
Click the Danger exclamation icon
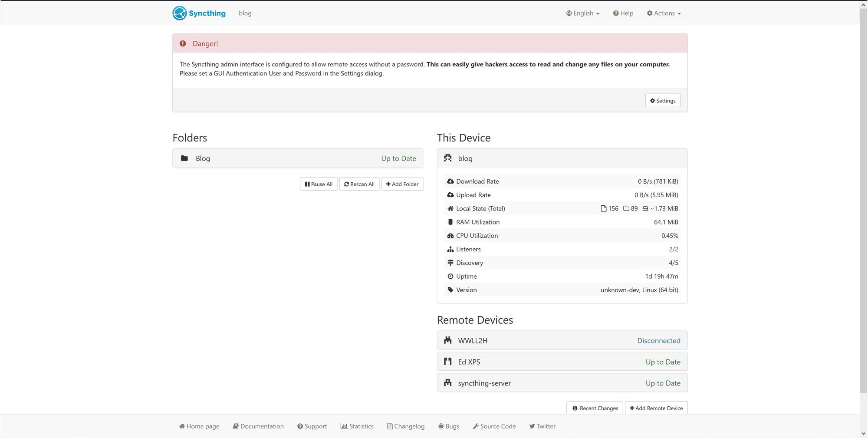[x=183, y=43]
